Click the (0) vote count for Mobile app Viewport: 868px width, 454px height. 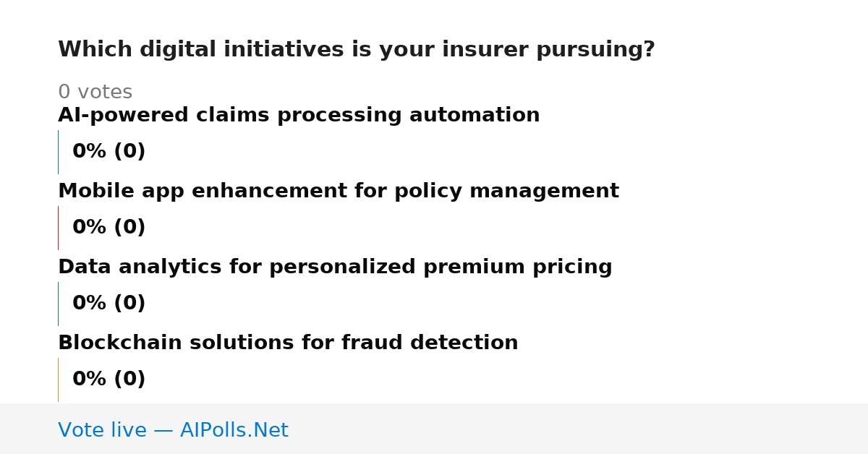pos(129,228)
